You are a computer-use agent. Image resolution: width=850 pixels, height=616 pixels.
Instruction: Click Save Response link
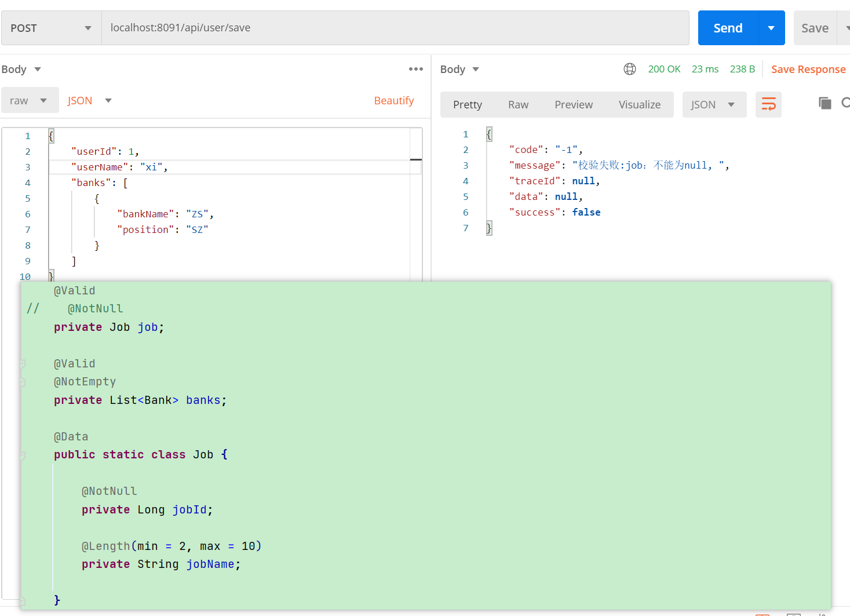808,69
